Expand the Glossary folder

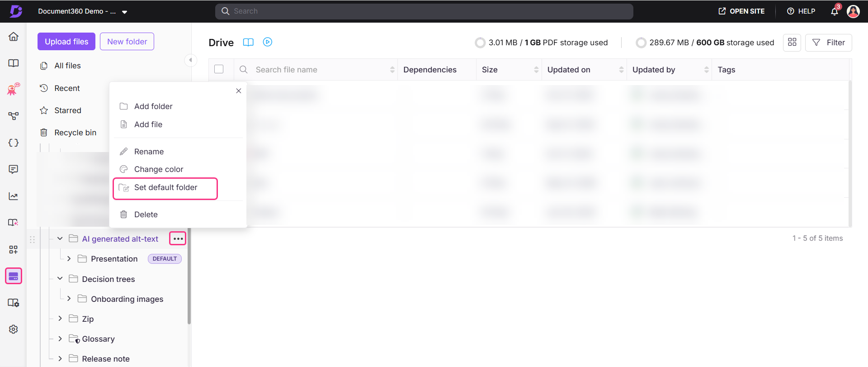point(60,338)
